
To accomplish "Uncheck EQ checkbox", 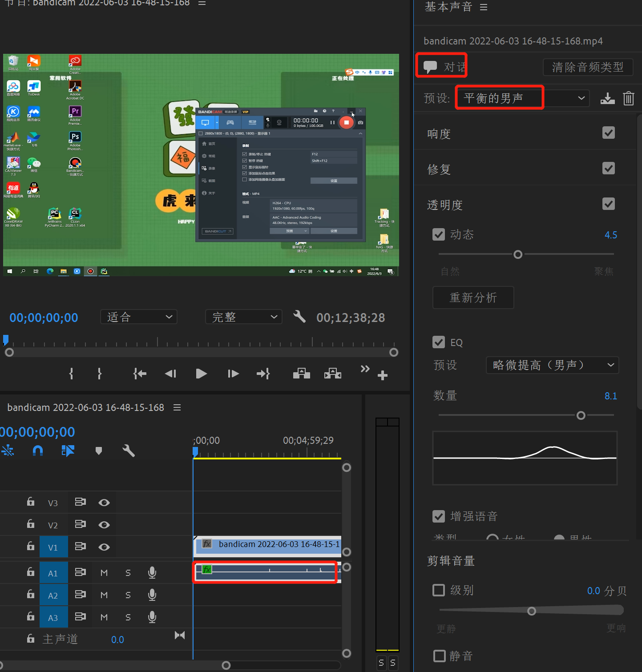I will pyautogui.click(x=439, y=342).
